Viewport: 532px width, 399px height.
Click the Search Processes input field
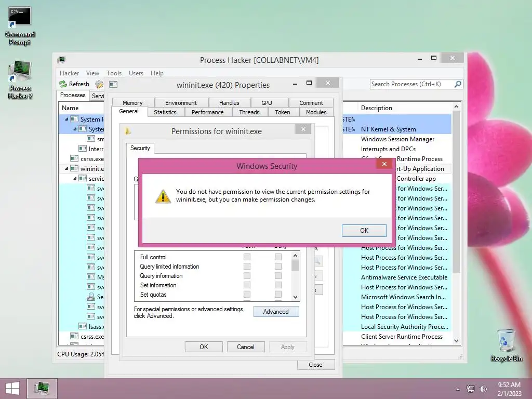tap(412, 84)
